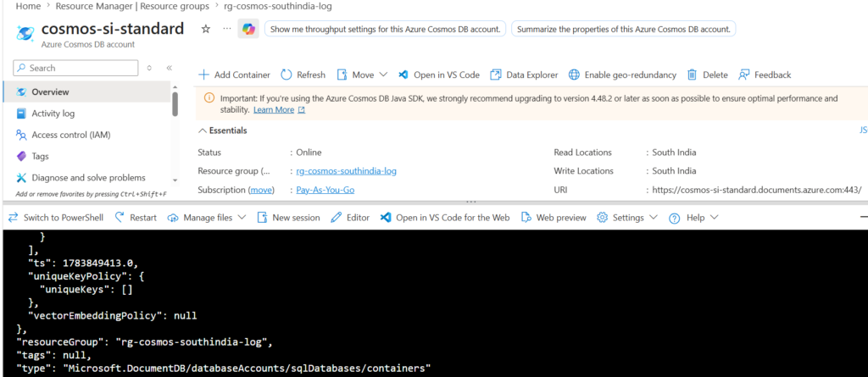Click the Manage files cloud icon
The image size is (868, 377).
(173, 218)
